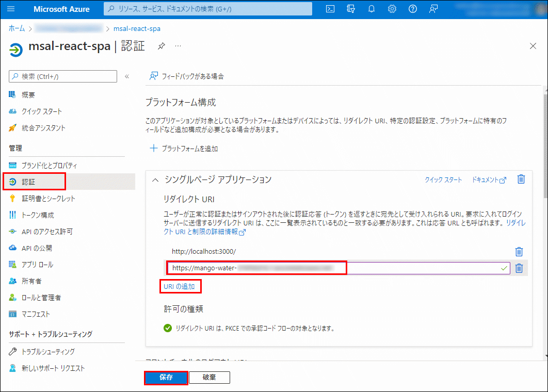Click the 許可の種類 heading
This screenshot has width=548, height=392.
(184, 309)
